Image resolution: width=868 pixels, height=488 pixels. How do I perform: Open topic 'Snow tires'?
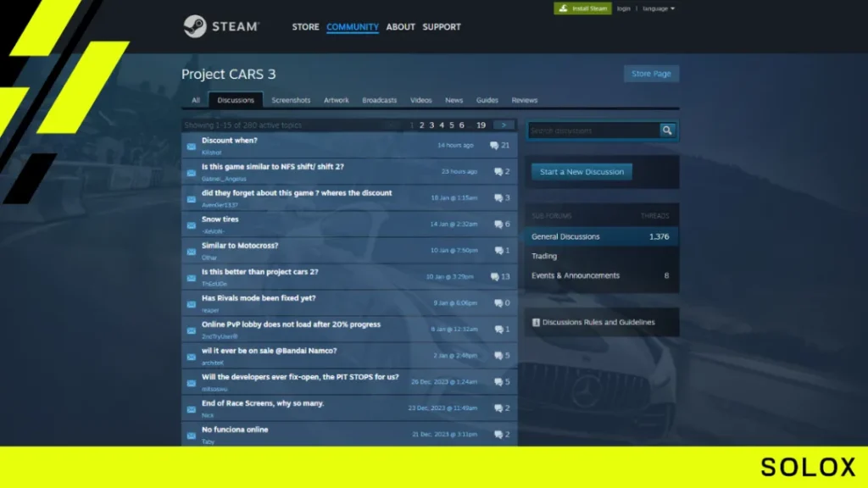[x=220, y=219]
